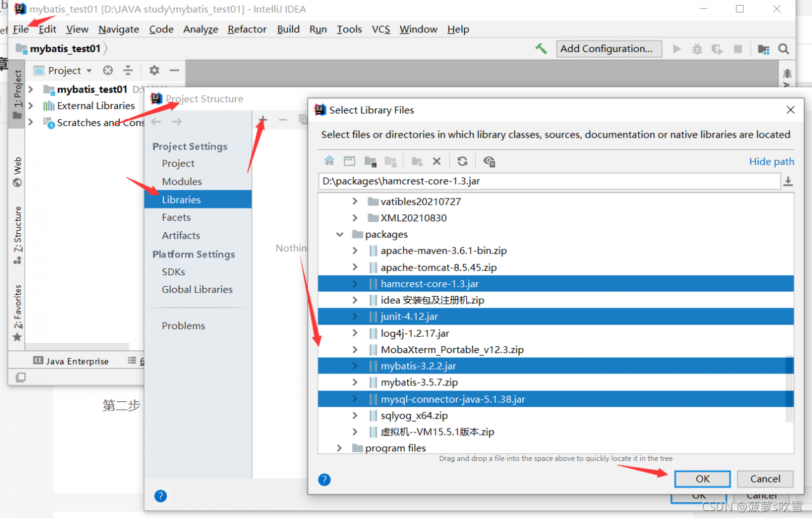Viewport: 812px width, 518px height.
Task: Click the minus remove icon in Project Structure
Action: coord(283,120)
